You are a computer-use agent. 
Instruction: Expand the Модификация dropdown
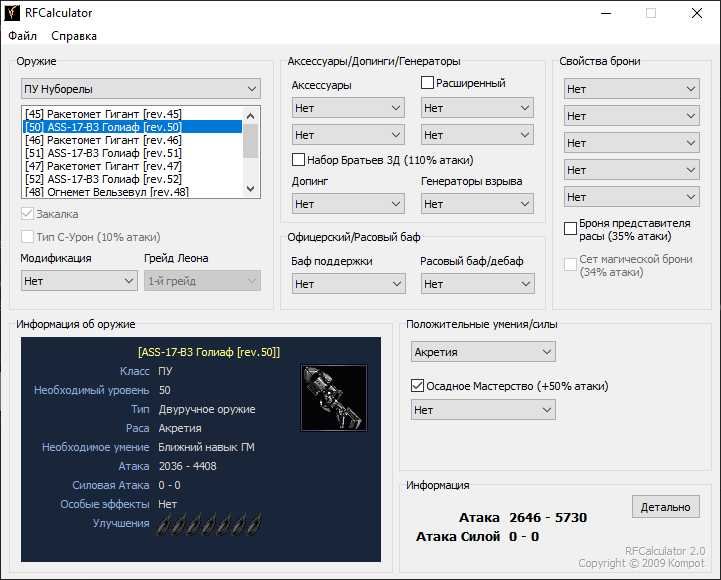(78, 281)
